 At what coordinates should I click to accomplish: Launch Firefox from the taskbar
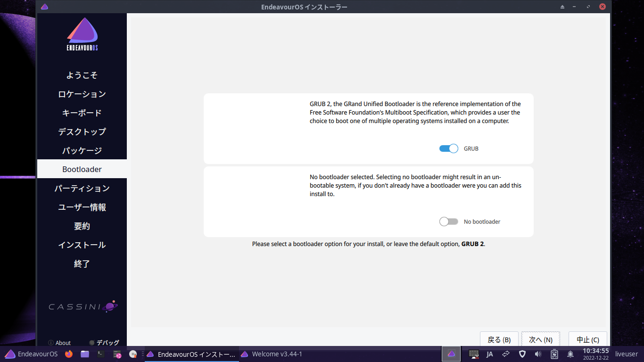tap(69, 354)
